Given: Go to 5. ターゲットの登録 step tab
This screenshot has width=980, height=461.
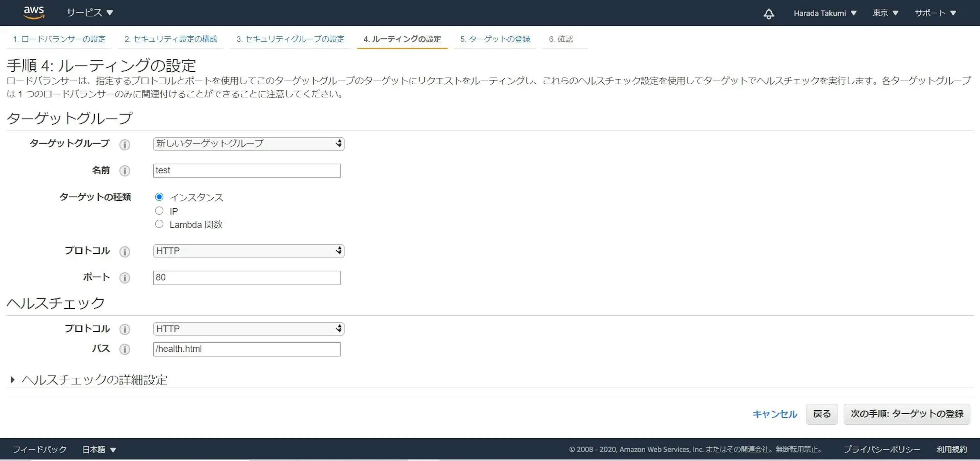Looking at the screenshot, I should tap(495, 39).
